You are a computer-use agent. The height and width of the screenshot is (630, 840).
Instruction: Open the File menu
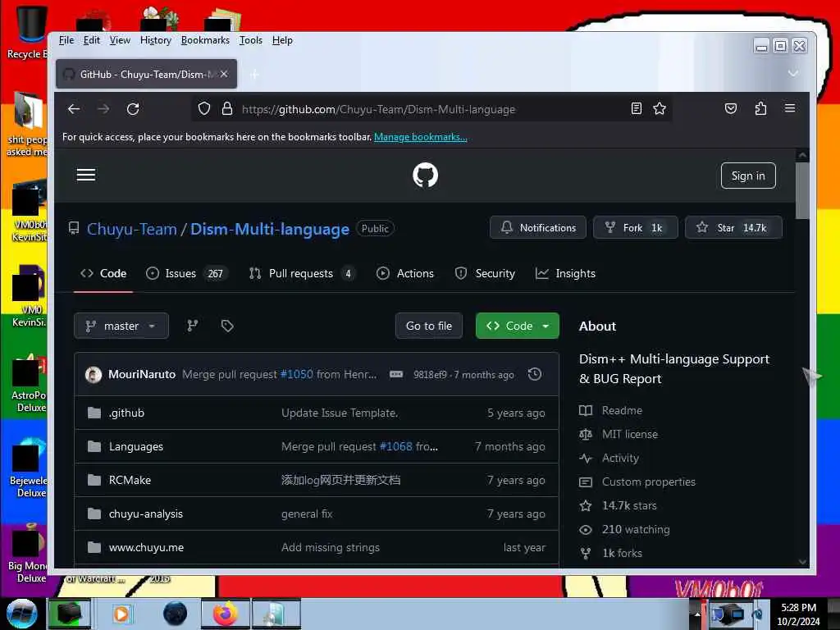[66, 40]
